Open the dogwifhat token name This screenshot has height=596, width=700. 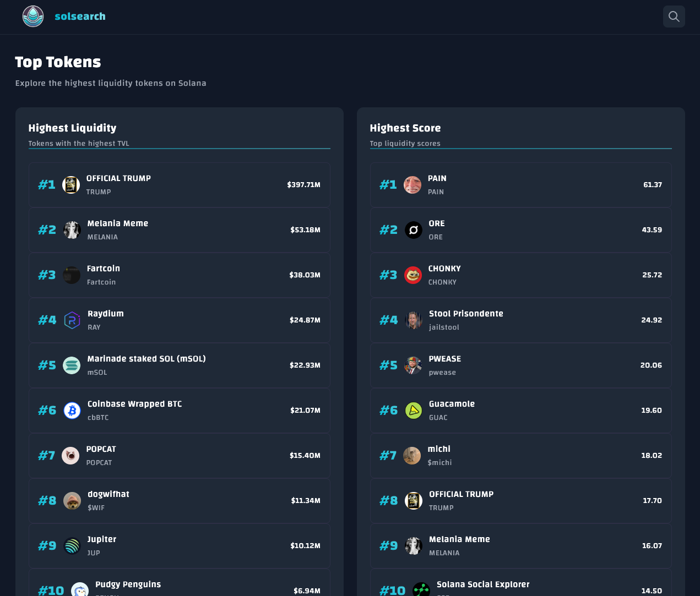coord(108,494)
